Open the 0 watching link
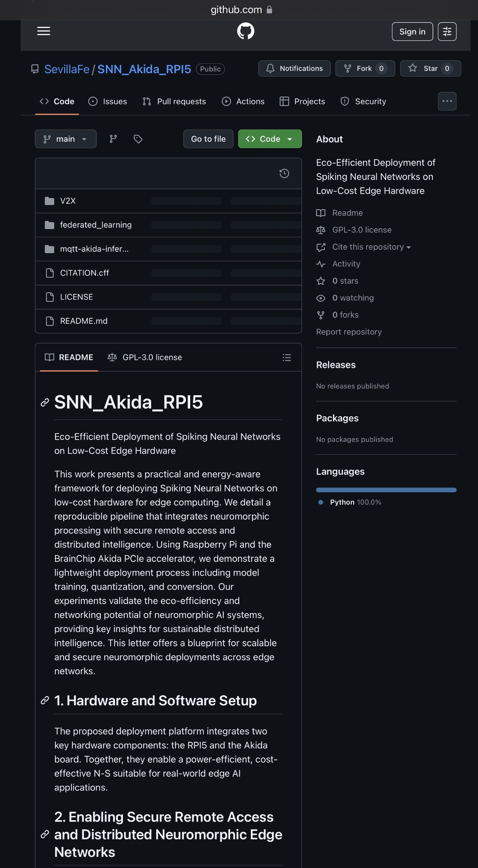The width and height of the screenshot is (478, 868). tap(352, 298)
